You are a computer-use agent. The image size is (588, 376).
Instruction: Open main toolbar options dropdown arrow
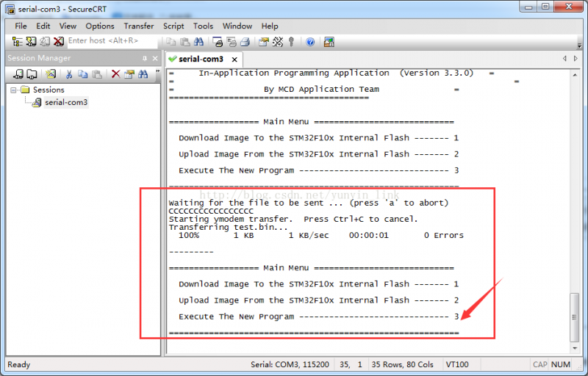coord(580,45)
